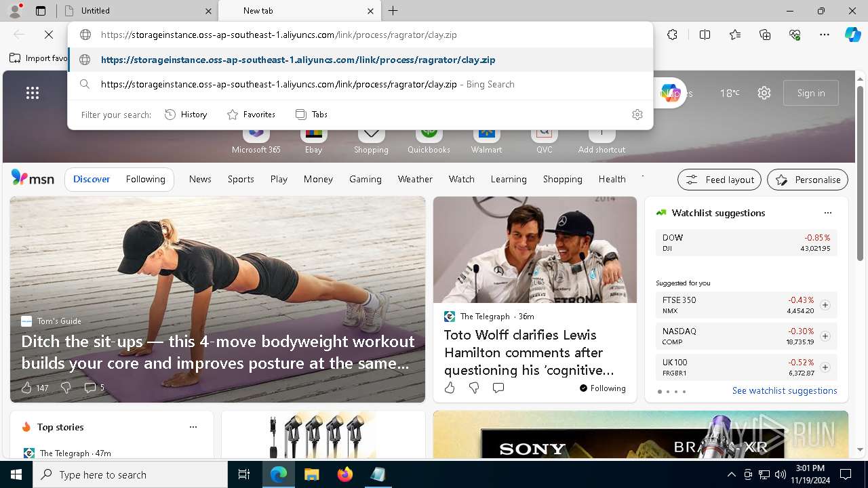Add UK 100 to watchlist
Image resolution: width=868 pixels, height=488 pixels.
825,367
